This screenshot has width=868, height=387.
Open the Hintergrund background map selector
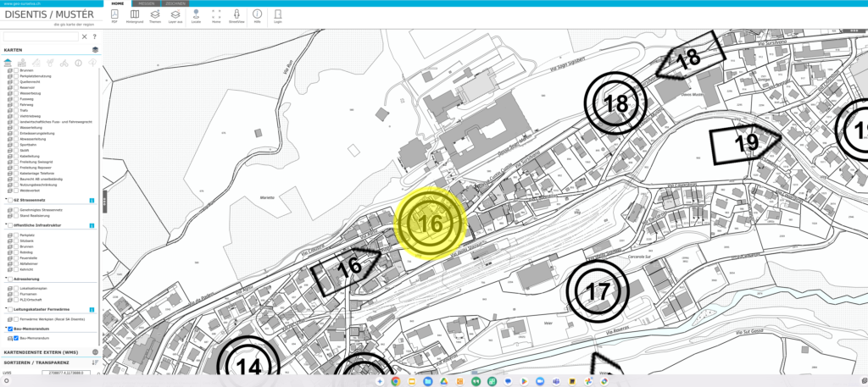pos(135,15)
